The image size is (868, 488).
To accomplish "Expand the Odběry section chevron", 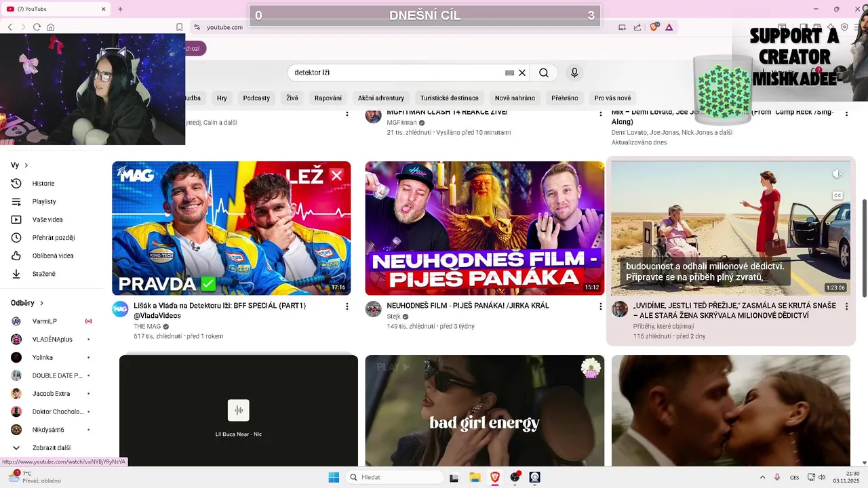I will (x=41, y=303).
